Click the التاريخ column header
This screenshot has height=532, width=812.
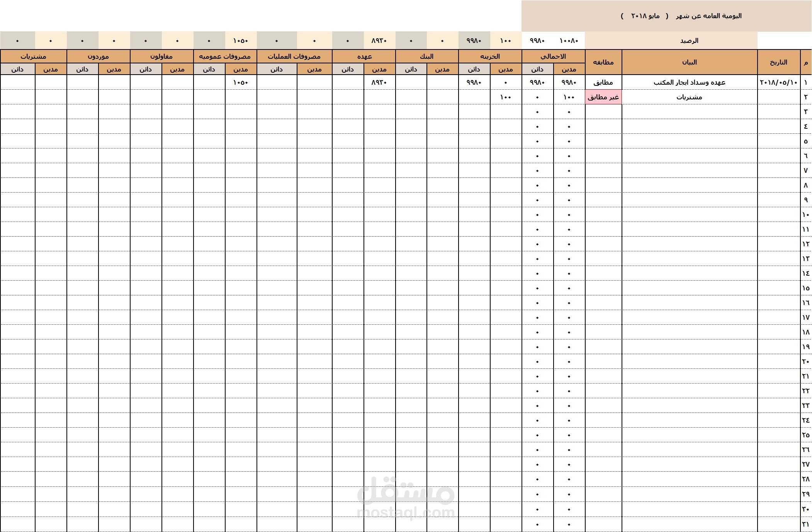pyautogui.click(x=778, y=62)
